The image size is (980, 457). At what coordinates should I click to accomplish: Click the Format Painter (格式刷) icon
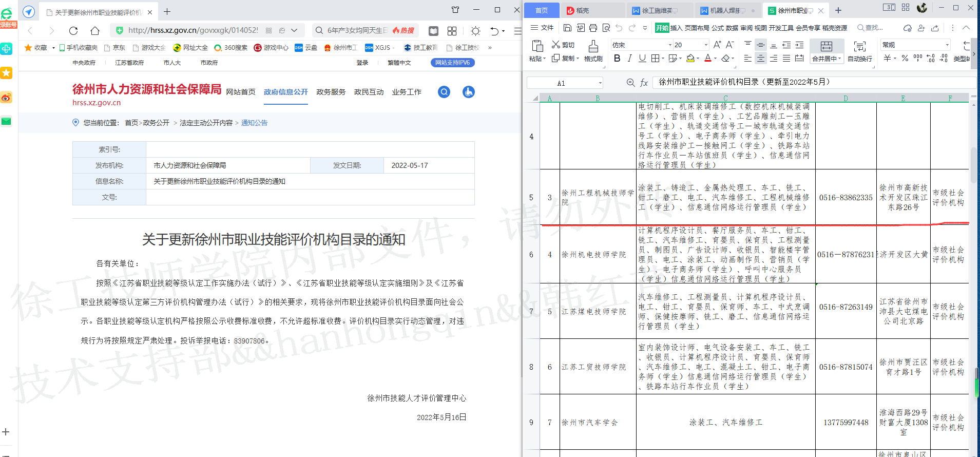click(x=593, y=50)
